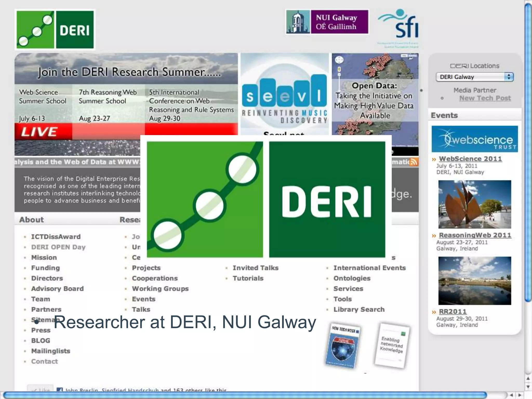Image resolution: width=532 pixels, height=399 pixels.
Task: Open the Talks page
Action: coord(141,309)
